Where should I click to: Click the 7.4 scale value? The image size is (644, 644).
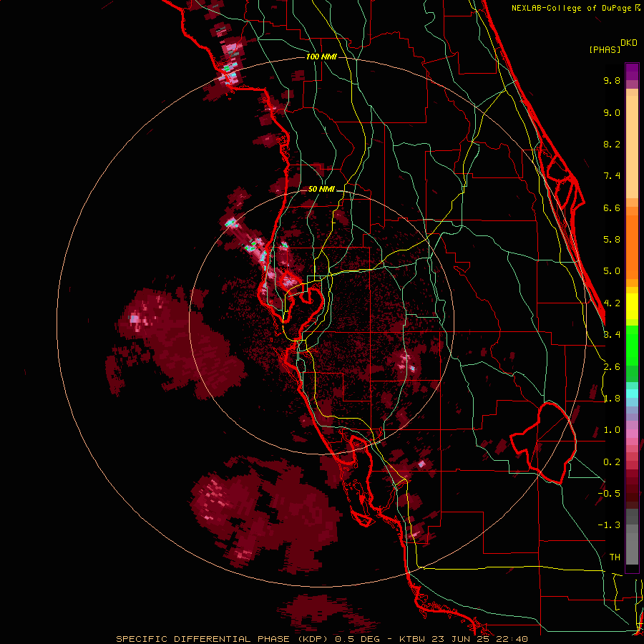click(x=612, y=176)
